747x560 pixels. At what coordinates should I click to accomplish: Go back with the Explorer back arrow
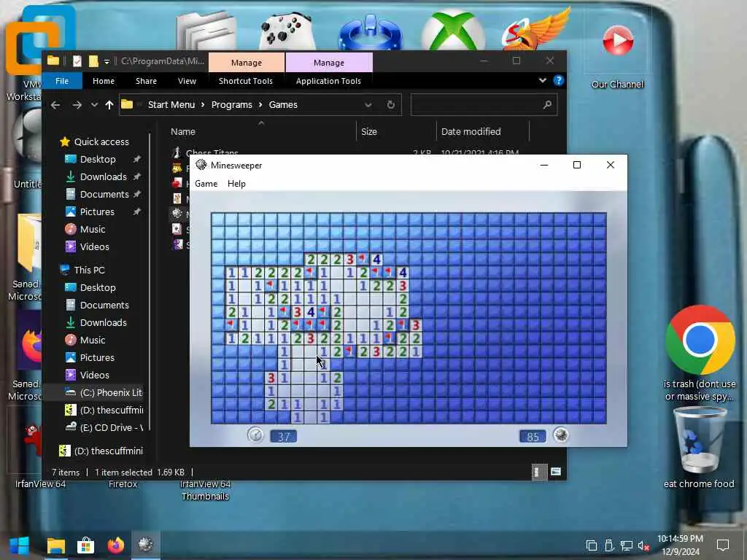coord(55,105)
